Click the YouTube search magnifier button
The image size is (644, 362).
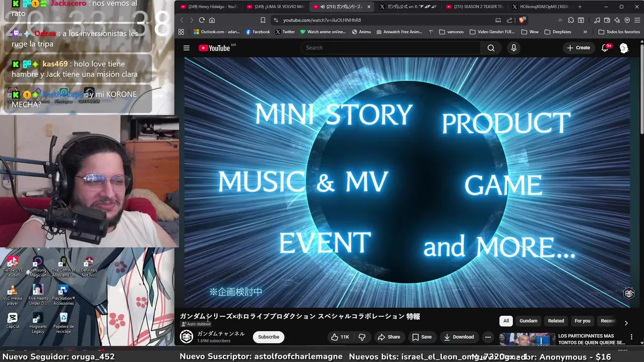pyautogui.click(x=491, y=48)
